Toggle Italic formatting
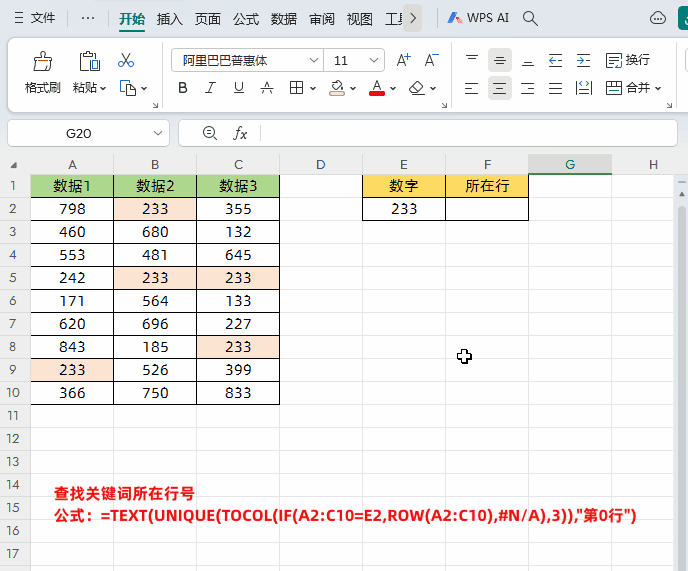688x571 pixels. click(211, 88)
